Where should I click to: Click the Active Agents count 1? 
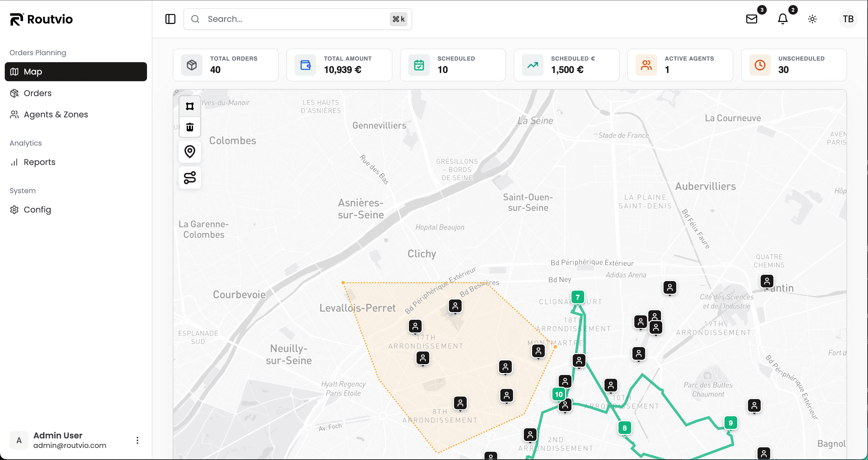[667, 70]
